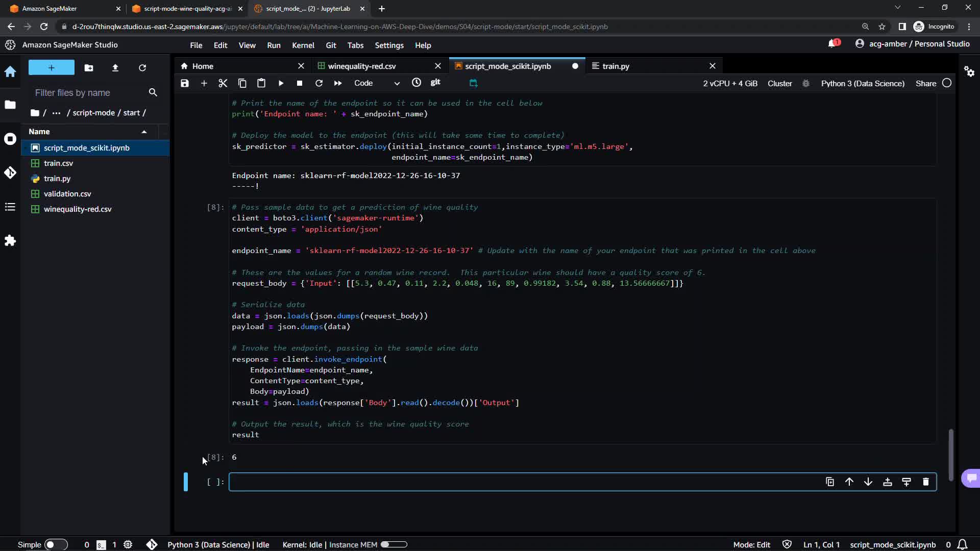980x551 pixels.
Task: Interrupt the kernel with the stop icon
Action: (x=300, y=83)
